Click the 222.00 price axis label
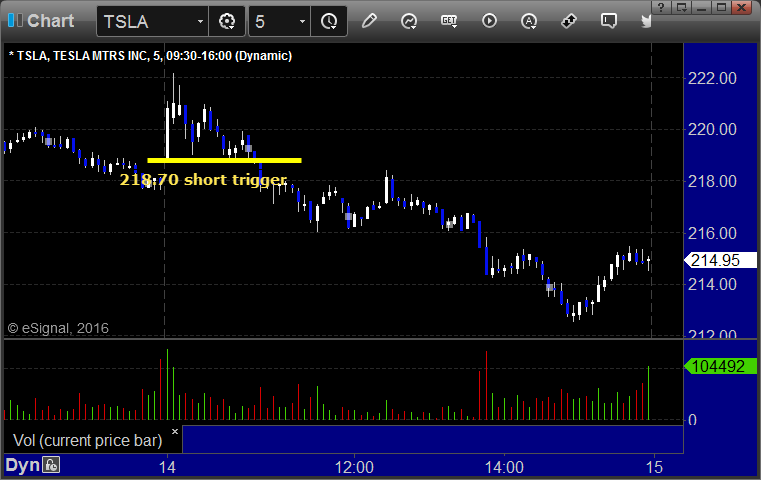This screenshot has height=480, width=761. point(712,78)
